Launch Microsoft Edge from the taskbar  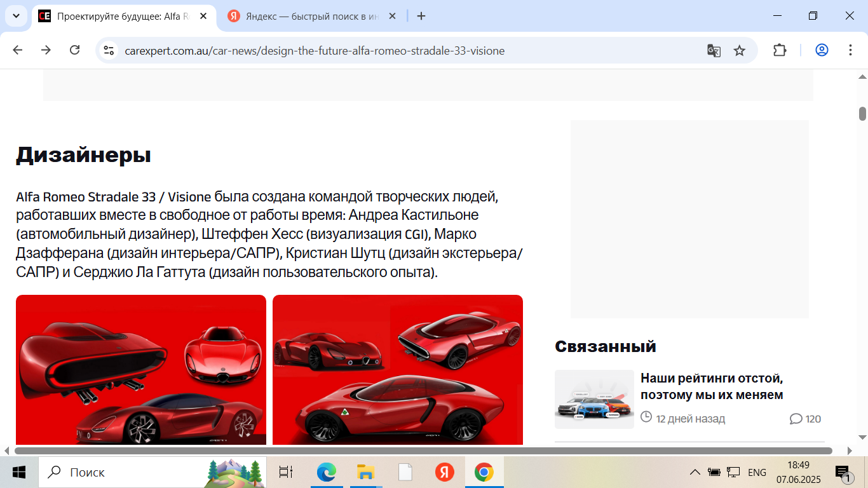[x=326, y=472]
